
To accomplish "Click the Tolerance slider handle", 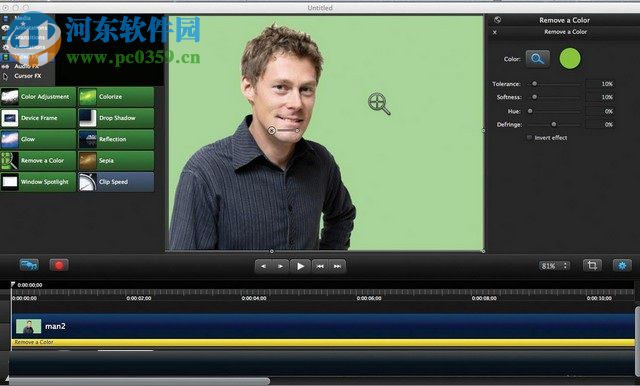I will 534,84.
